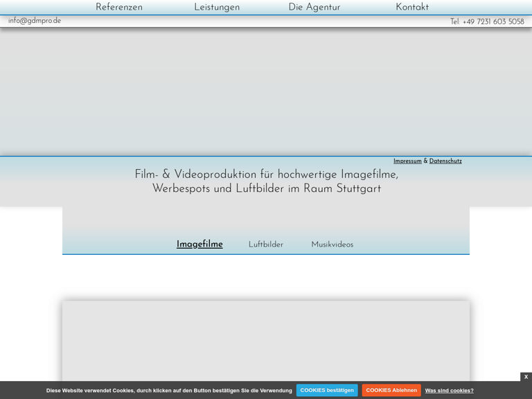Click the large gray hero banner area

[x=266, y=91]
